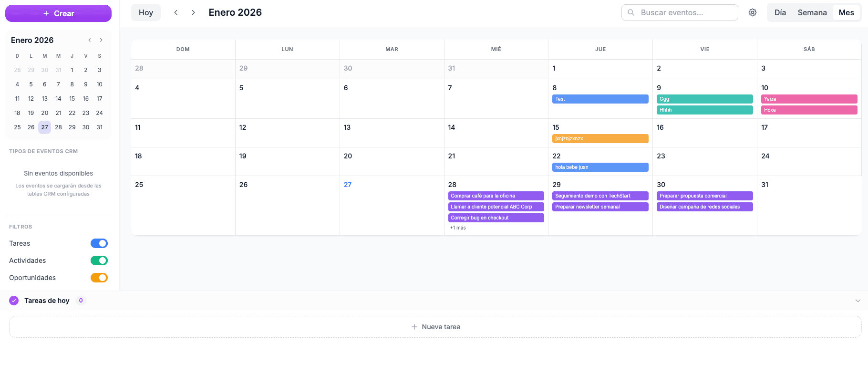Image resolution: width=868 pixels, height=375 pixels.
Task: Open the 'hola bebe juan' event
Action: click(600, 167)
